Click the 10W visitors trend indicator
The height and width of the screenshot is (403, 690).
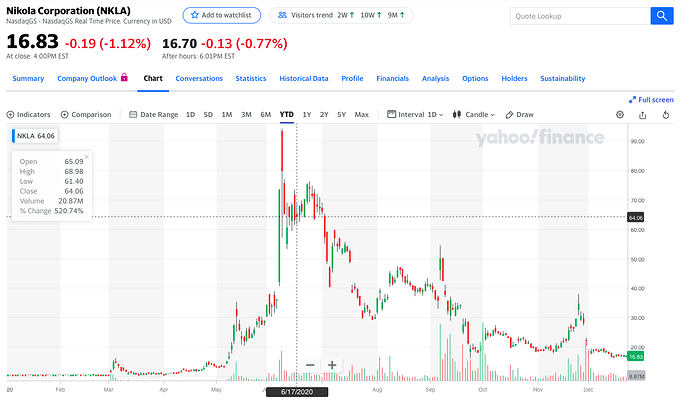click(371, 15)
